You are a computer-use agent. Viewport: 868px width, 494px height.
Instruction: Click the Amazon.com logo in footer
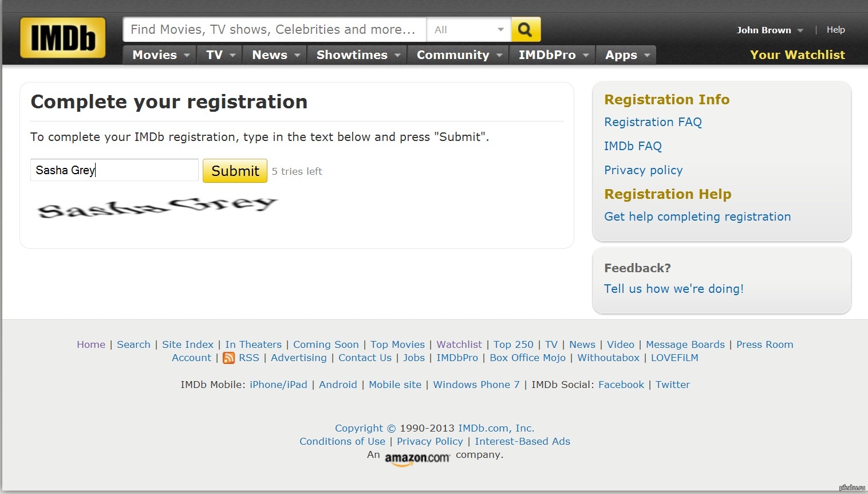pos(417,458)
